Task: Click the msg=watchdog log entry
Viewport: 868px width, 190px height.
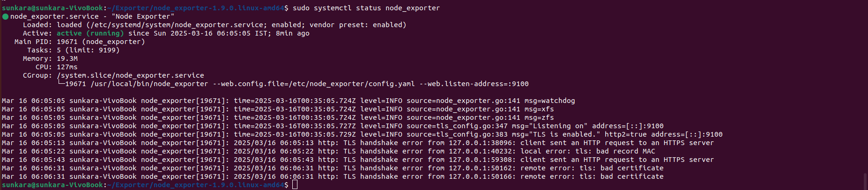Action: (549, 101)
